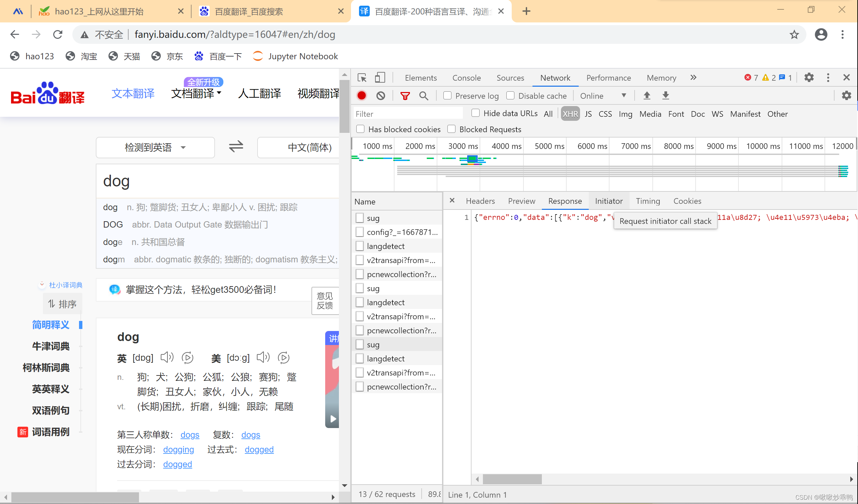Toggle the device toolbar icon in DevTools

tap(380, 78)
